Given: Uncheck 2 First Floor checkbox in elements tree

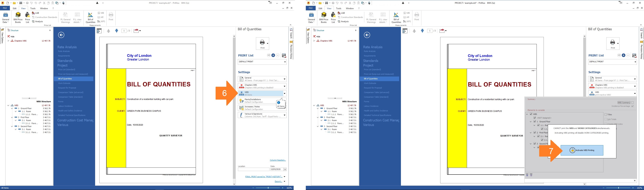Looking at the screenshot, I should pos(535,133).
